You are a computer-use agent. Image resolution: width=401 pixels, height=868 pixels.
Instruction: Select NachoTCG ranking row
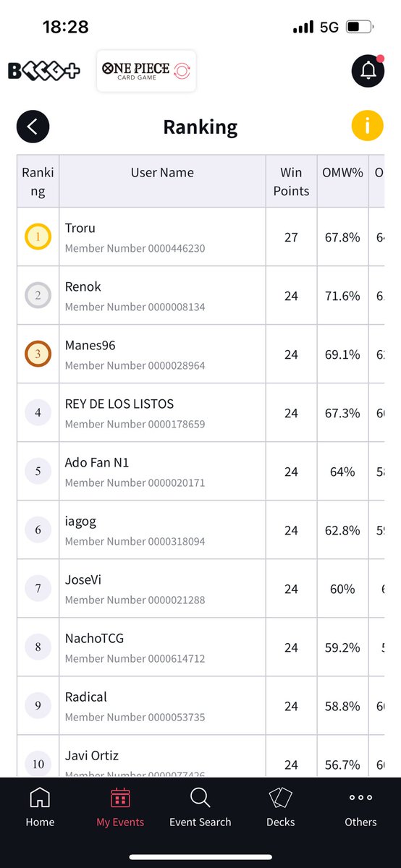(200, 647)
